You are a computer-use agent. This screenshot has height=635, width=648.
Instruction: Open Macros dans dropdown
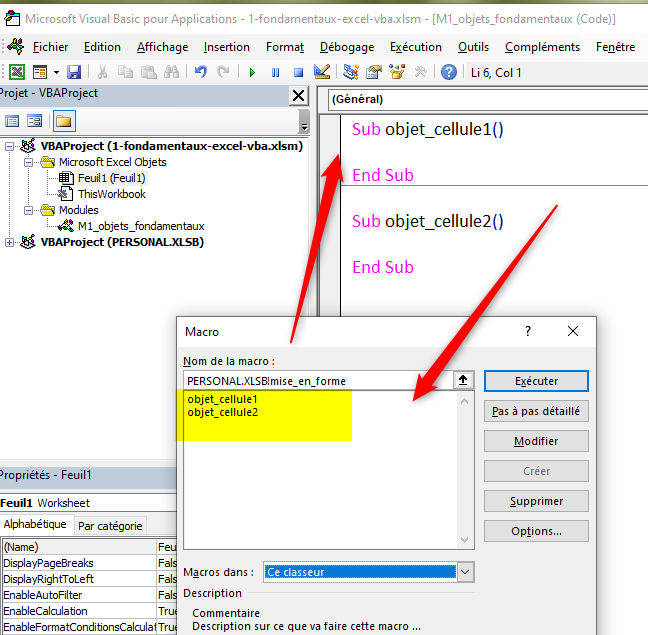[465, 572]
